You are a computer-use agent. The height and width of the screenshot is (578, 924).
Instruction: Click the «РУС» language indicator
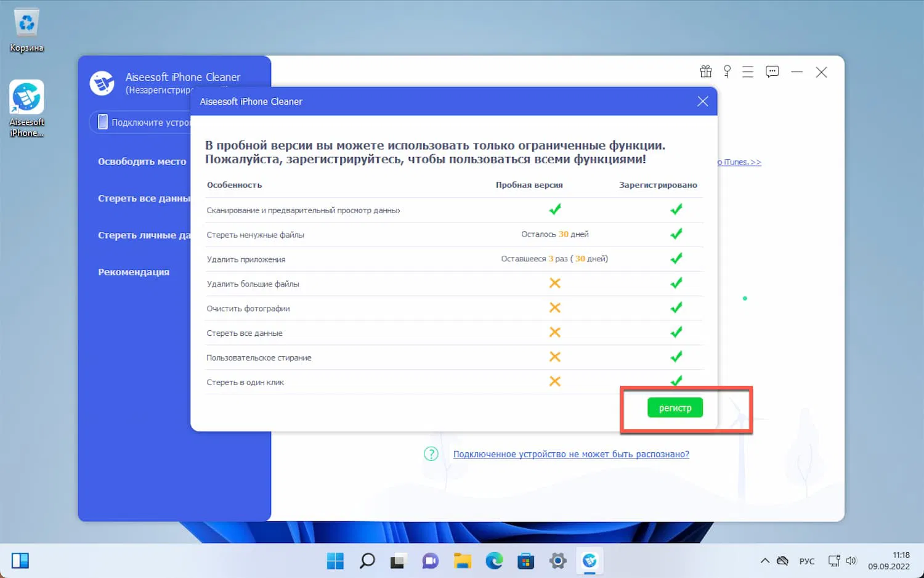pos(807,561)
